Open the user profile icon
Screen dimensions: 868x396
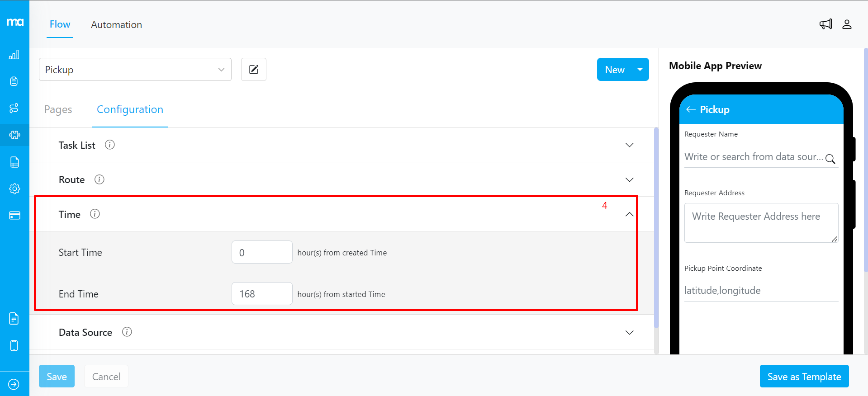(847, 24)
